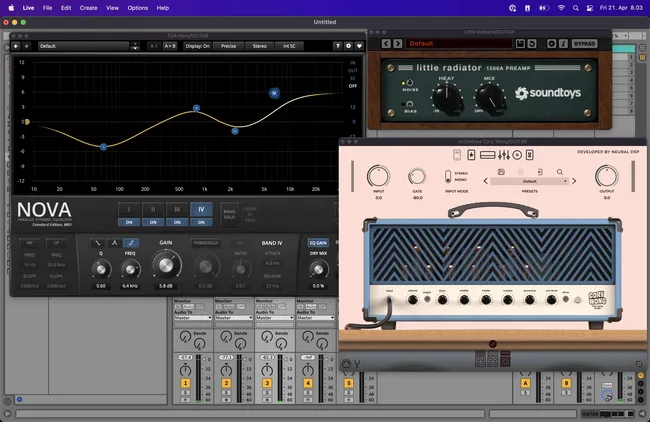Open Little Radiator settings gear
This screenshot has height=422, width=650.
pos(551,44)
